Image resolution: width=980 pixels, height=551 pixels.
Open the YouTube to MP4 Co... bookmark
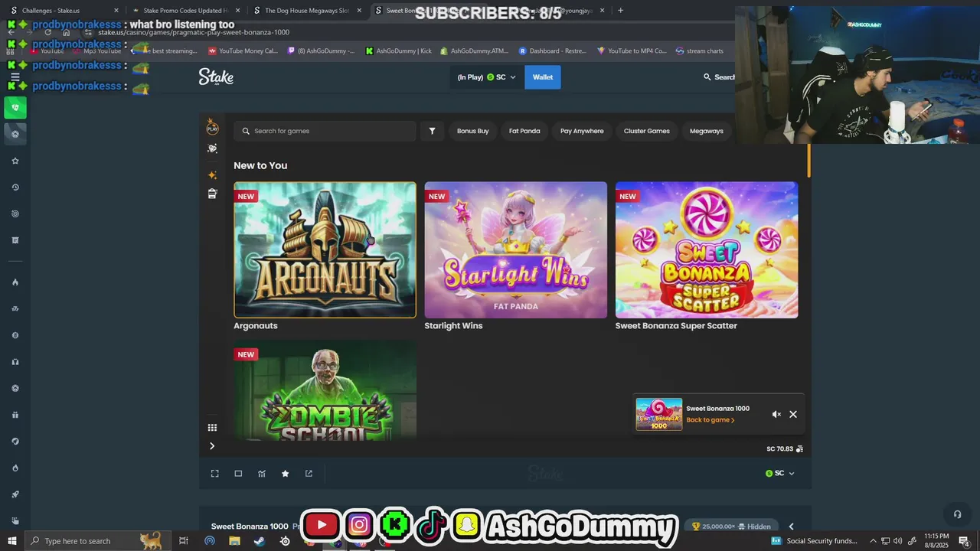point(632,51)
